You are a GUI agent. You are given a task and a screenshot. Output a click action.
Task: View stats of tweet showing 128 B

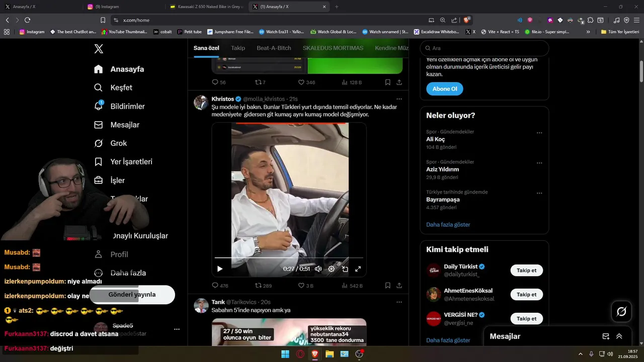[351, 82]
